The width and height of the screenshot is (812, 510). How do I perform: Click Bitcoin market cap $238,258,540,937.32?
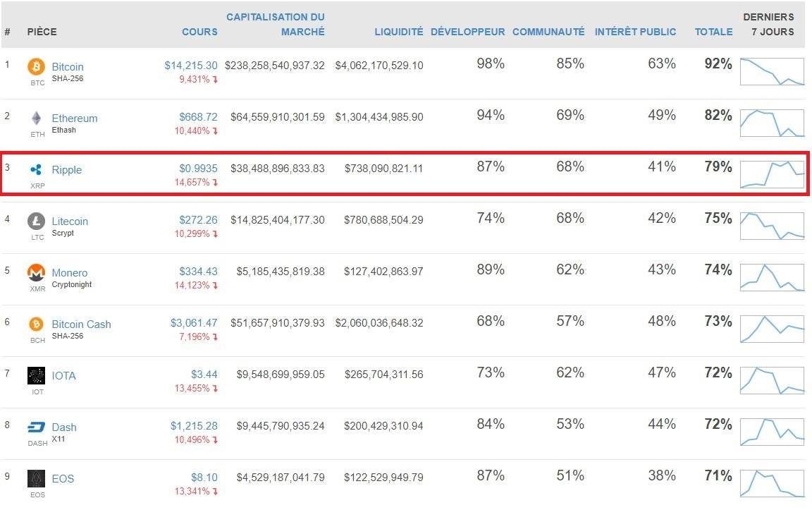(x=274, y=66)
